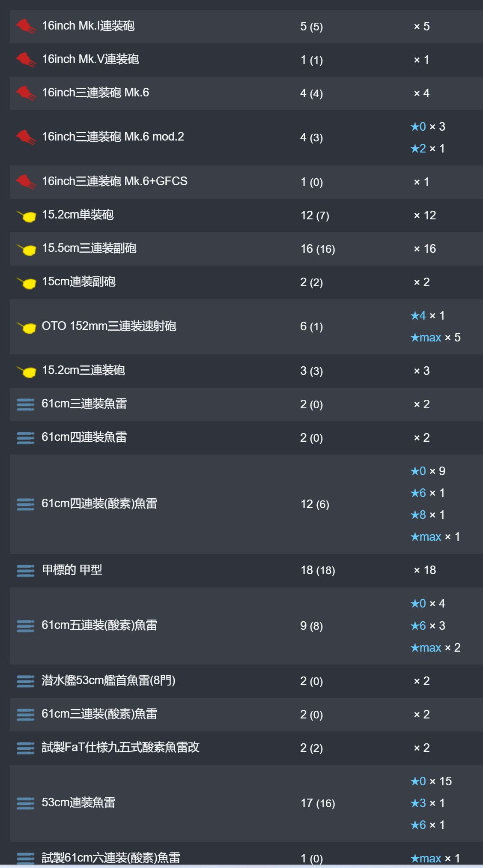
Task: Click ★max × 1 for 試製61cm六連装(酸素)魚雷
Action: pyautogui.click(x=435, y=859)
